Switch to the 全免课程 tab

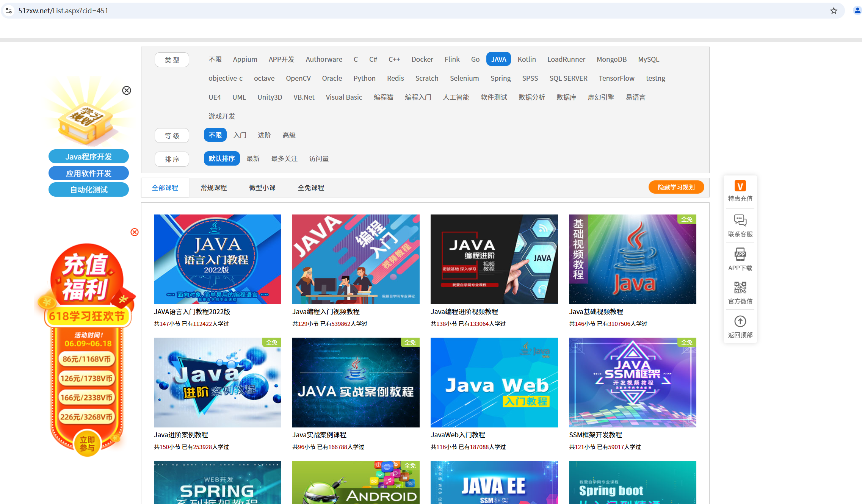tap(311, 188)
